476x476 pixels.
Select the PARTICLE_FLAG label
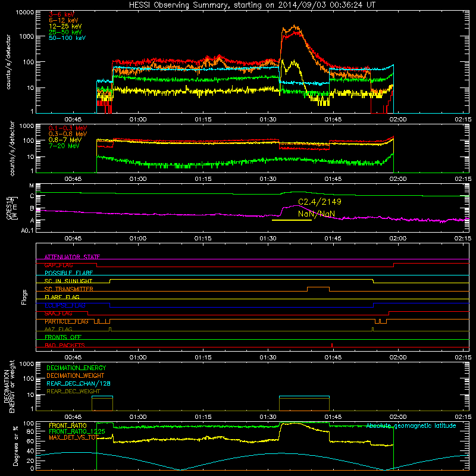point(67,321)
